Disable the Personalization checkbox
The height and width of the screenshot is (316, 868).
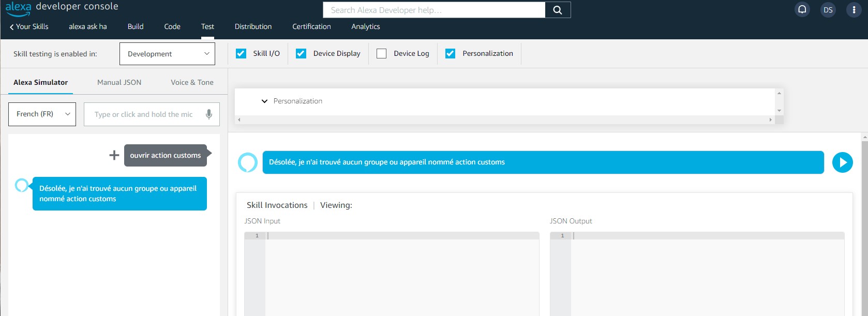(x=451, y=53)
